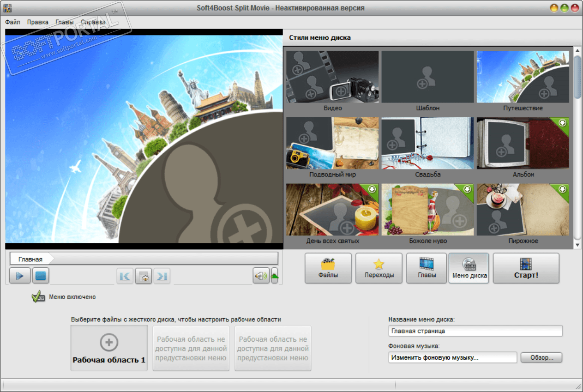This screenshot has height=392, width=583.
Task: Stop the preview playback
Action: click(41, 276)
